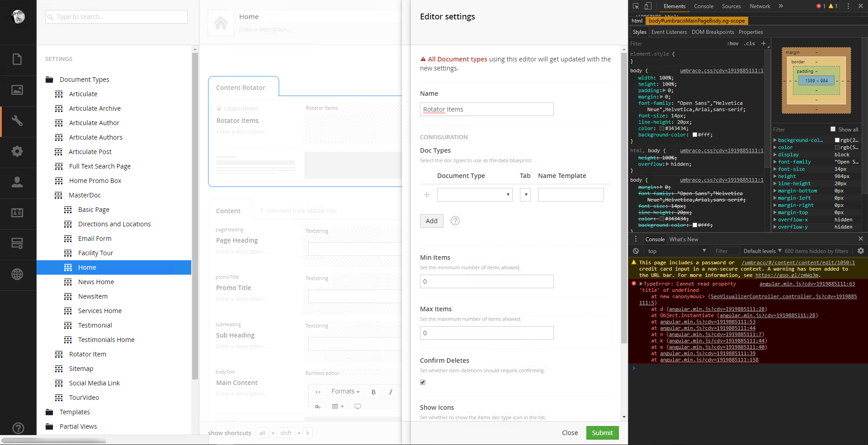
Task: Switch to the Network tab in DevTools
Action: click(759, 6)
